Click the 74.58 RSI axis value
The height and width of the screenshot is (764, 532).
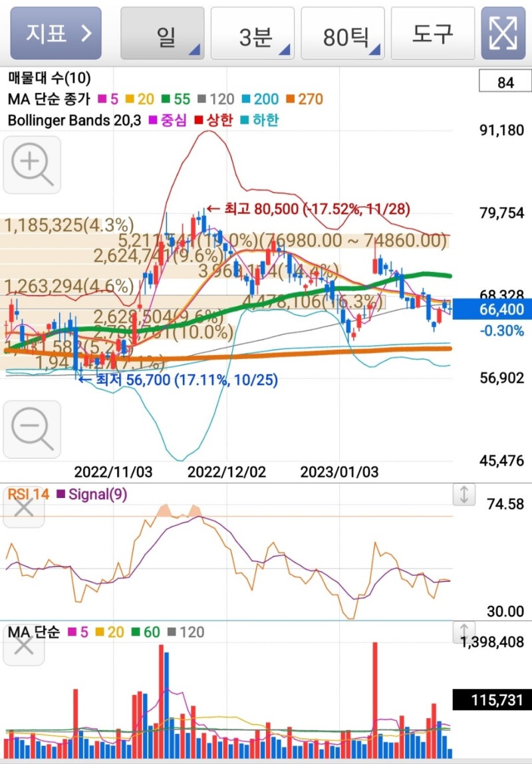pyautogui.click(x=505, y=504)
